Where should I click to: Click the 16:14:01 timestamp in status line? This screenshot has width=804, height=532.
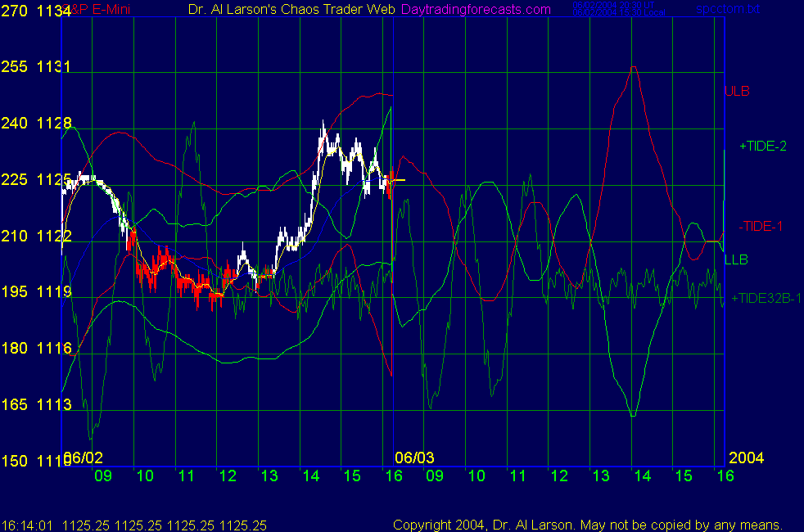27,525
